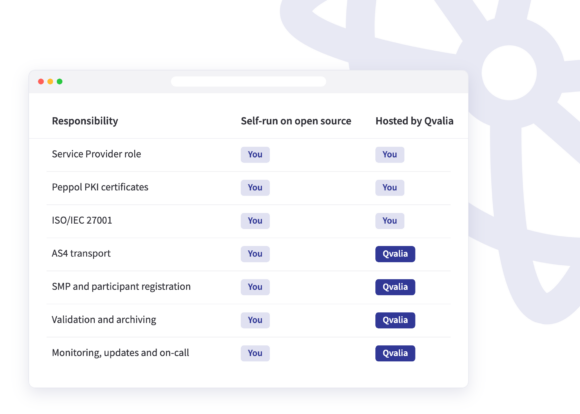Click Qvalia badge in Validation and archiving row
Viewport: 580px width, 414px height.
pos(395,320)
